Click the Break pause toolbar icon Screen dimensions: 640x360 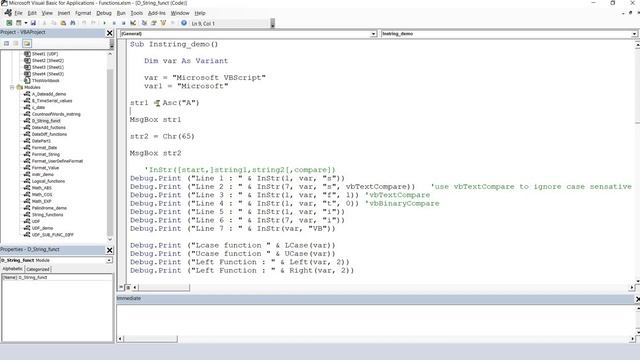coord(114,23)
